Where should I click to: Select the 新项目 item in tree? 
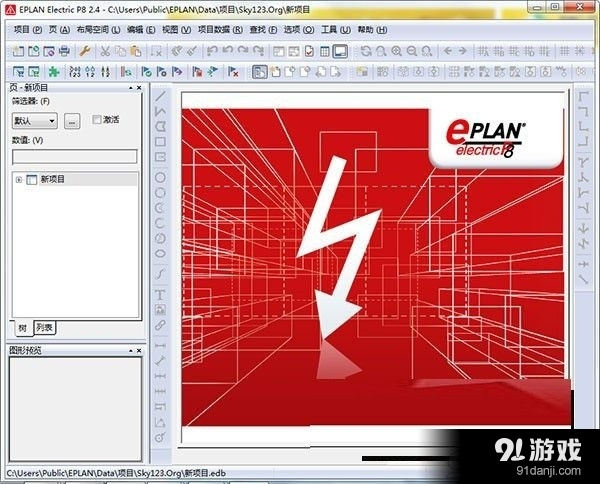pyautogui.click(x=52, y=179)
